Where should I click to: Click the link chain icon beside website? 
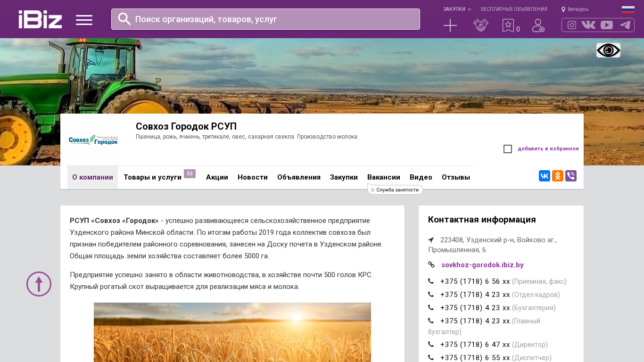431,265
